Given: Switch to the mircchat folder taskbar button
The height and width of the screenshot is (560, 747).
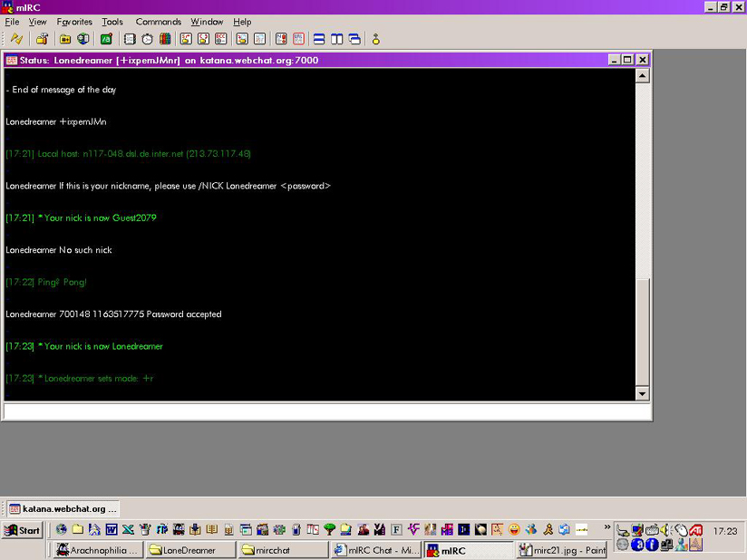Looking at the screenshot, I should coord(284,550).
